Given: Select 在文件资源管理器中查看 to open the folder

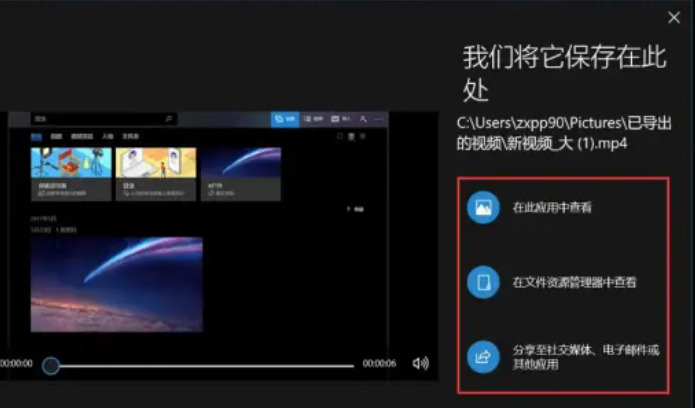Looking at the screenshot, I should (x=551, y=282).
